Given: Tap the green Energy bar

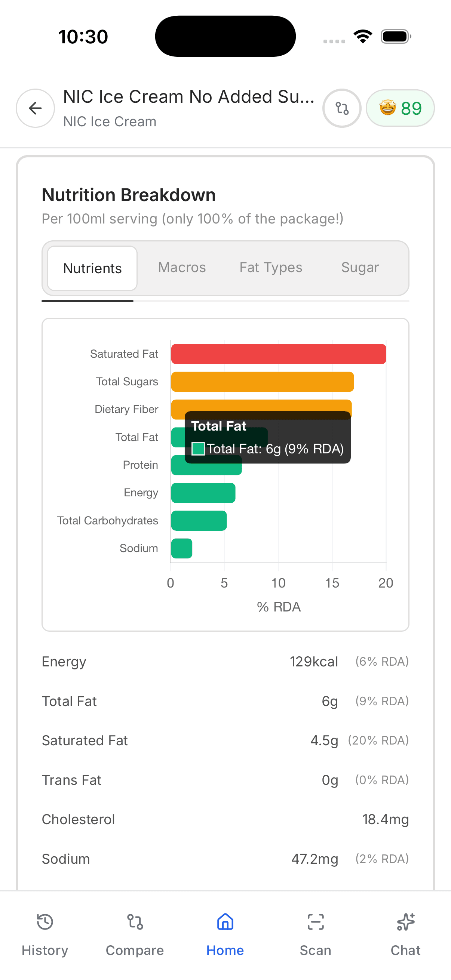Looking at the screenshot, I should tap(203, 493).
